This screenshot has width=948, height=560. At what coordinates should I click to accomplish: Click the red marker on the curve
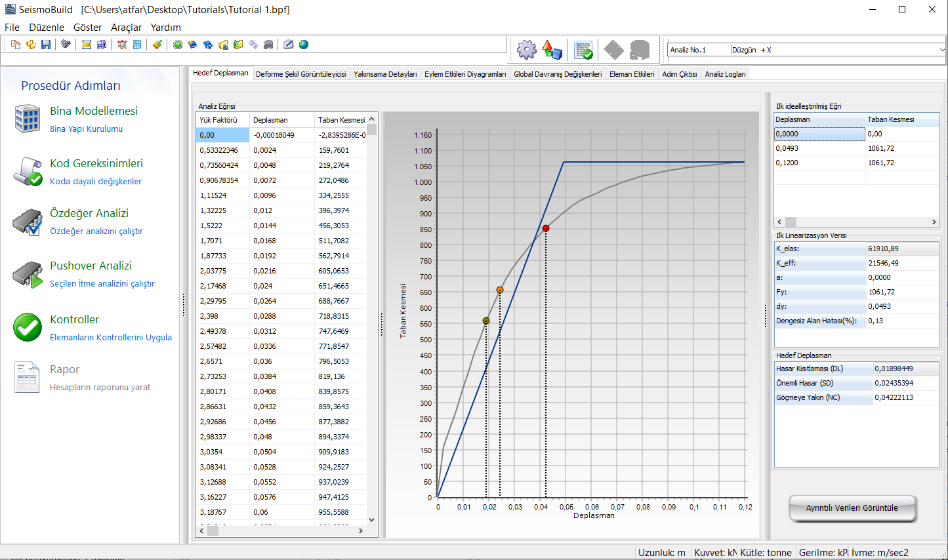pyautogui.click(x=546, y=228)
